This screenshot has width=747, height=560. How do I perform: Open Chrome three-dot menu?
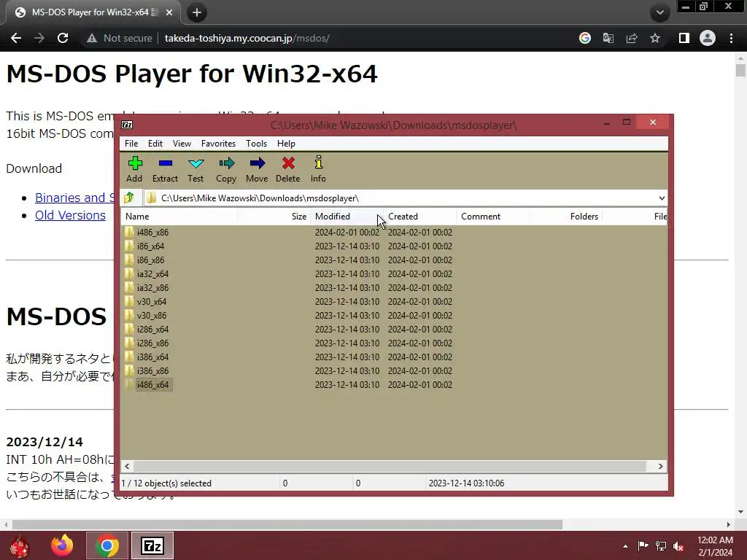[731, 38]
